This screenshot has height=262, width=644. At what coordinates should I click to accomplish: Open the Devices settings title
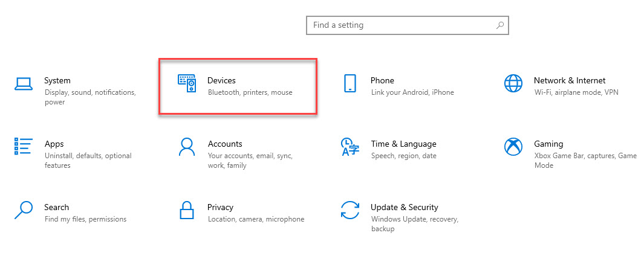tap(221, 80)
